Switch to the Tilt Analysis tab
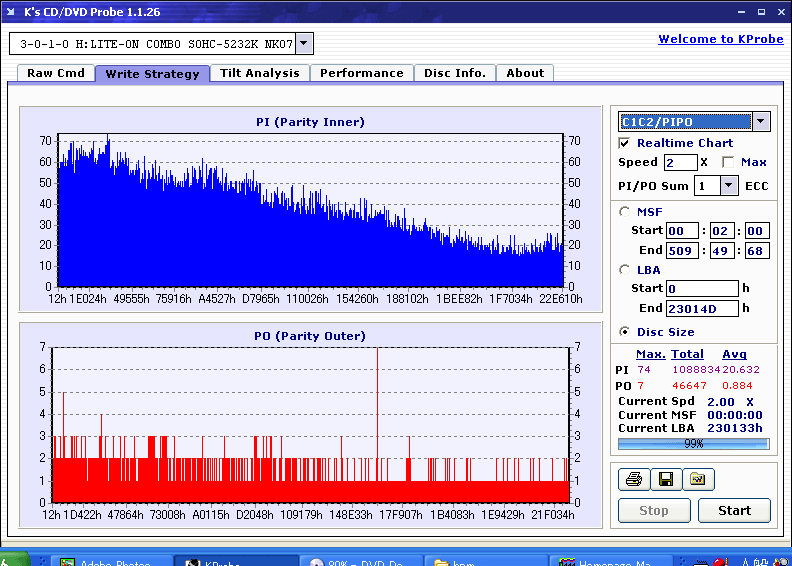This screenshot has width=792, height=566. (259, 73)
